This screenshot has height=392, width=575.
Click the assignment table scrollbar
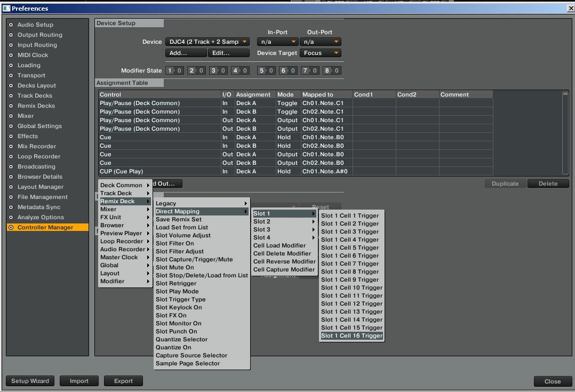[x=565, y=132]
